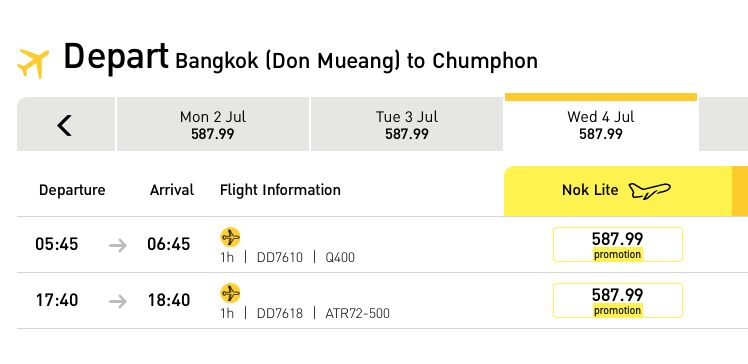This screenshot has width=748, height=364.
Task: Click the arrow between 05:45 and 06:45
Action: (x=118, y=246)
